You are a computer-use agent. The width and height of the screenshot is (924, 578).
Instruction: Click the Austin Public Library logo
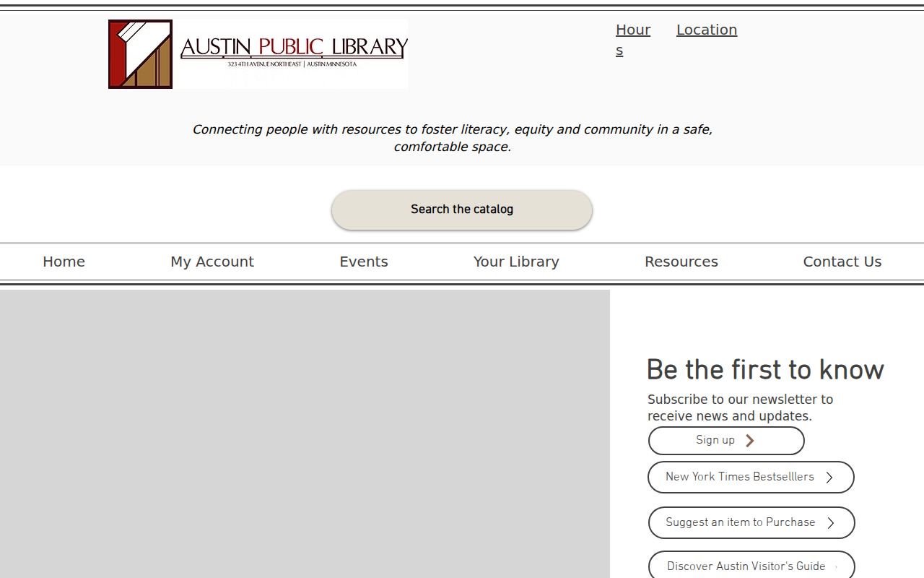[258, 54]
